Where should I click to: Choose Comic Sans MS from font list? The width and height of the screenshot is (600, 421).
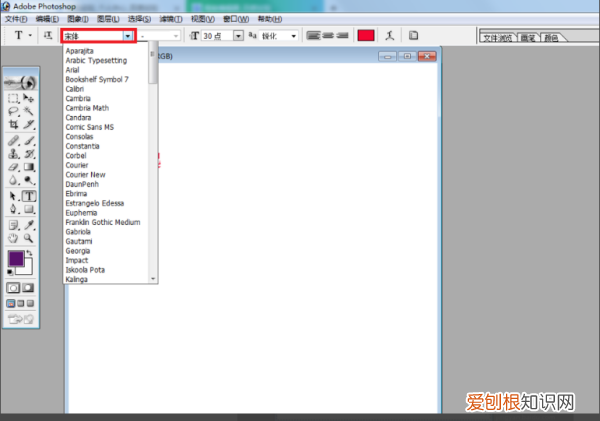tap(90, 127)
